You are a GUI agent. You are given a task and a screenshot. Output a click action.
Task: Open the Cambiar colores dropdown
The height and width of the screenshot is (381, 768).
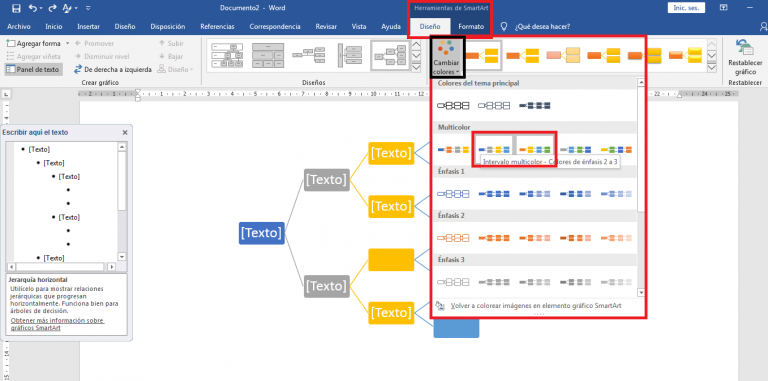click(446, 57)
